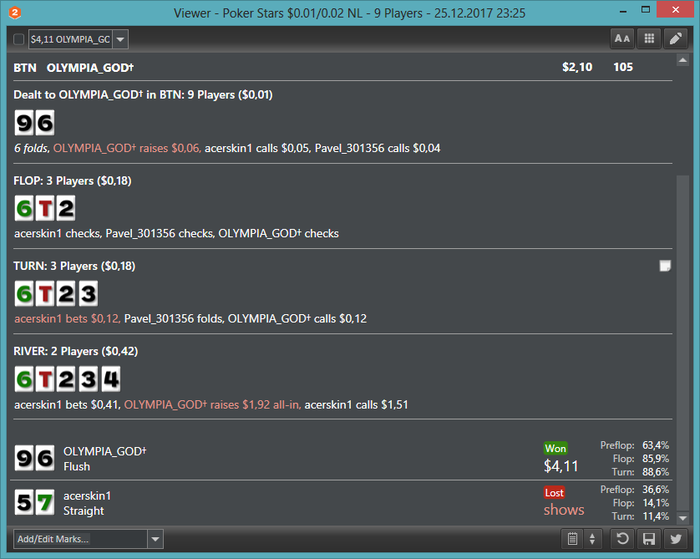Click the green Won badge
This screenshot has height=559, width=700.
coord(555,448)
